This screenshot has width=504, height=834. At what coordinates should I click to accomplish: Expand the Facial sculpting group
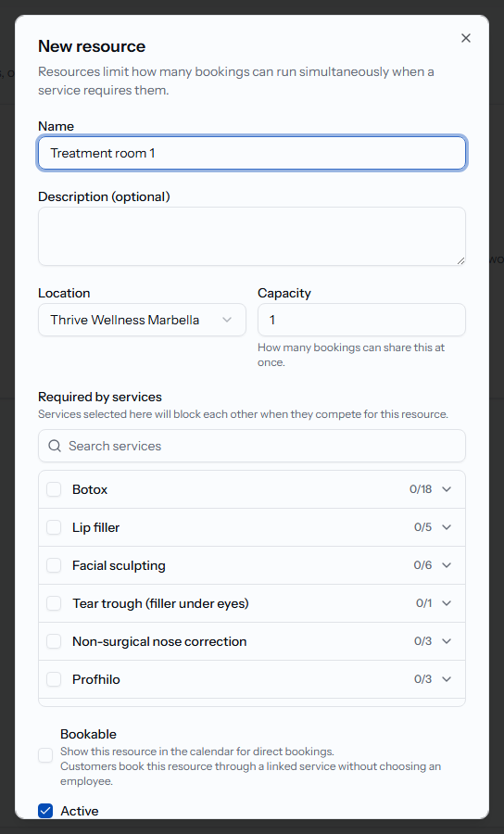click(447, 565)
